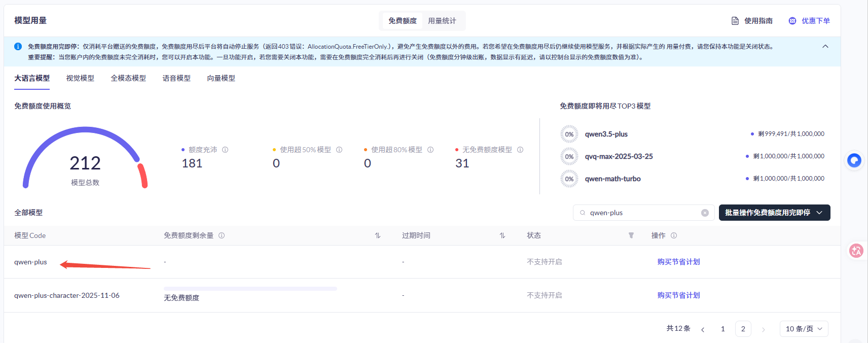Select the 全模态模型 tab
This screenshot has width=868, height=343.
pyautogui.click(x=128, y=78)
